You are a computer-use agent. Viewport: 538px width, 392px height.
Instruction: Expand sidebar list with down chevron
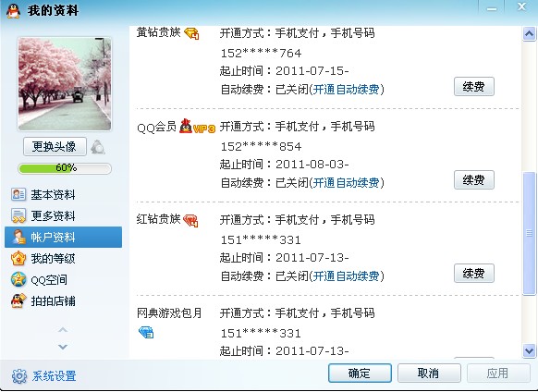[63, 347]
